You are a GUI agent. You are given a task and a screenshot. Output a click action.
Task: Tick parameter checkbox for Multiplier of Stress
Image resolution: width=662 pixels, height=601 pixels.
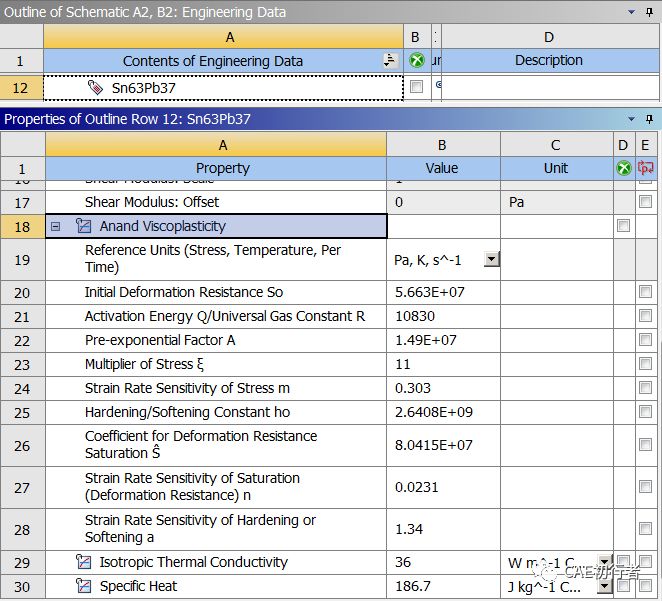click(645, 363)
